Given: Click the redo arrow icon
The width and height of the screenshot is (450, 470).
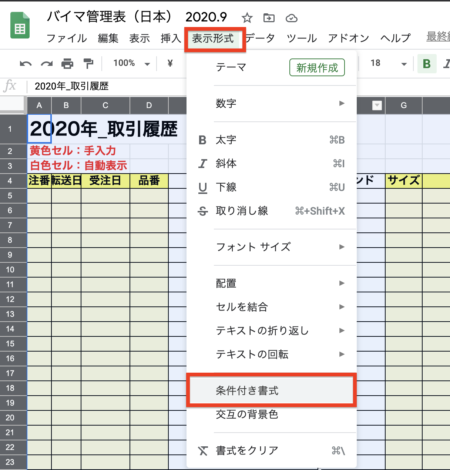Looking at the screenshot, I should 47,63.
